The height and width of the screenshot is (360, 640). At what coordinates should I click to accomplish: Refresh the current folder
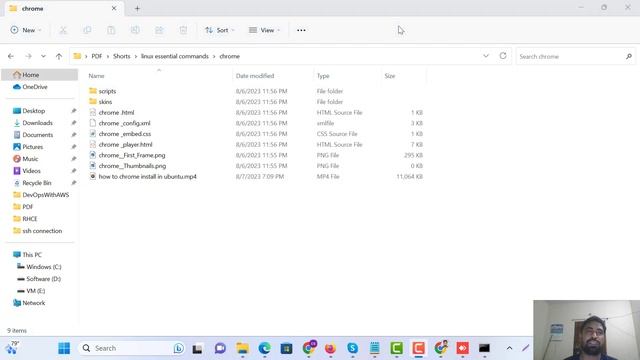[x=503, y=56]
